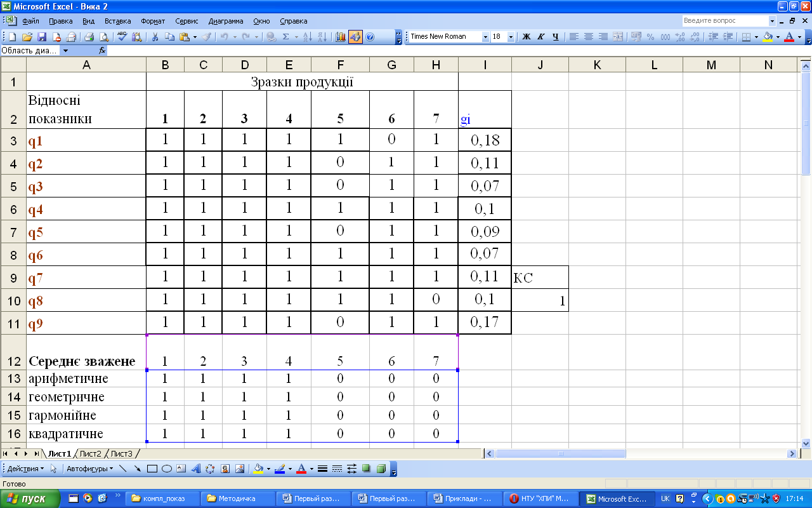Open the Формат menu
Viewport: 812px width, 508px height.
coord(152,21)
